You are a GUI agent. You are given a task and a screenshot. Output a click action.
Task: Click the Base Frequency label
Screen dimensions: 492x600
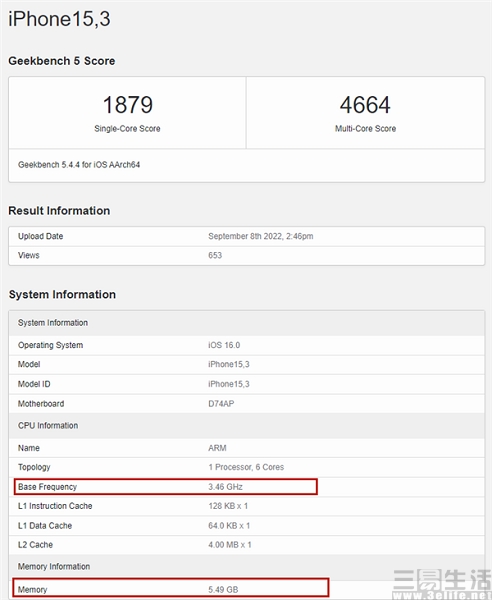click(x=47, y=487)
